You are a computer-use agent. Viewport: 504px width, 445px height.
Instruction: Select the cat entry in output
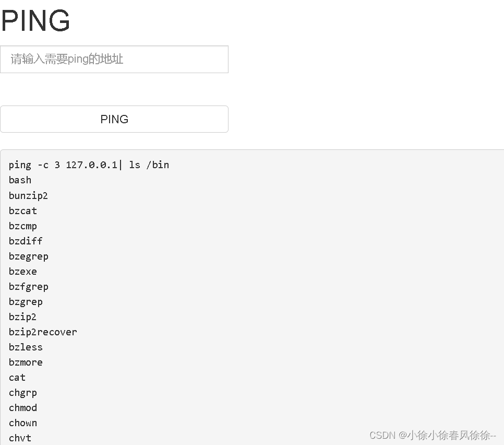[17, 377]
